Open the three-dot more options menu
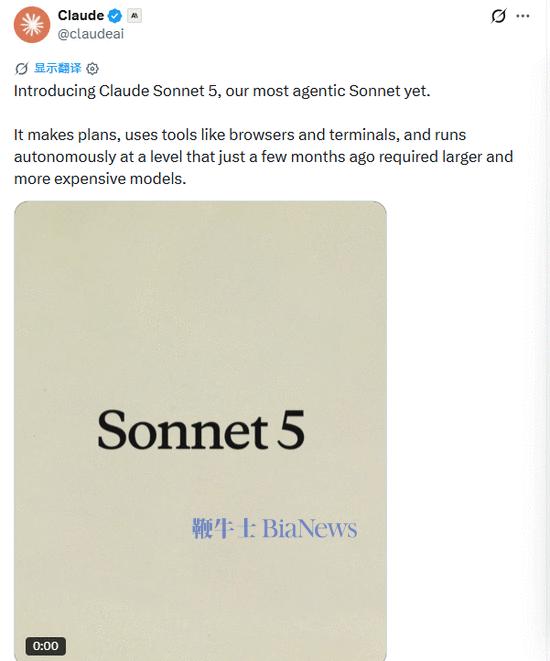The width and height of the screenshot is (550, 661). [523, 16]
